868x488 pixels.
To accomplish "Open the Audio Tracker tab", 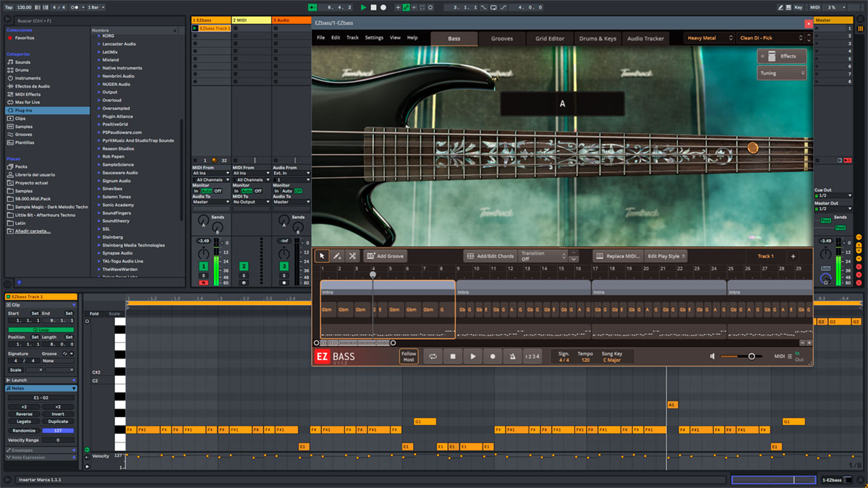I will click(645, 38).
